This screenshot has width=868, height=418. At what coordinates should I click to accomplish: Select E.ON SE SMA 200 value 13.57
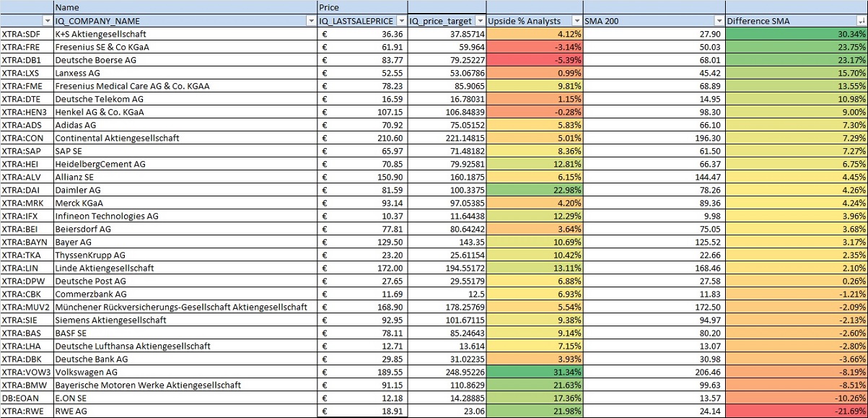coord(654,398)
